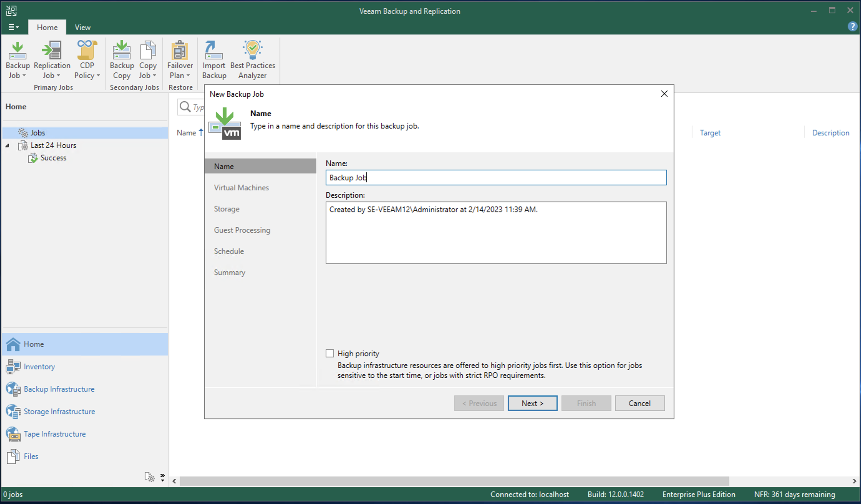861x504 pixels.
Task: Click 'NFR: 361 days remaining' status text
Action: (x=794, y=494)
